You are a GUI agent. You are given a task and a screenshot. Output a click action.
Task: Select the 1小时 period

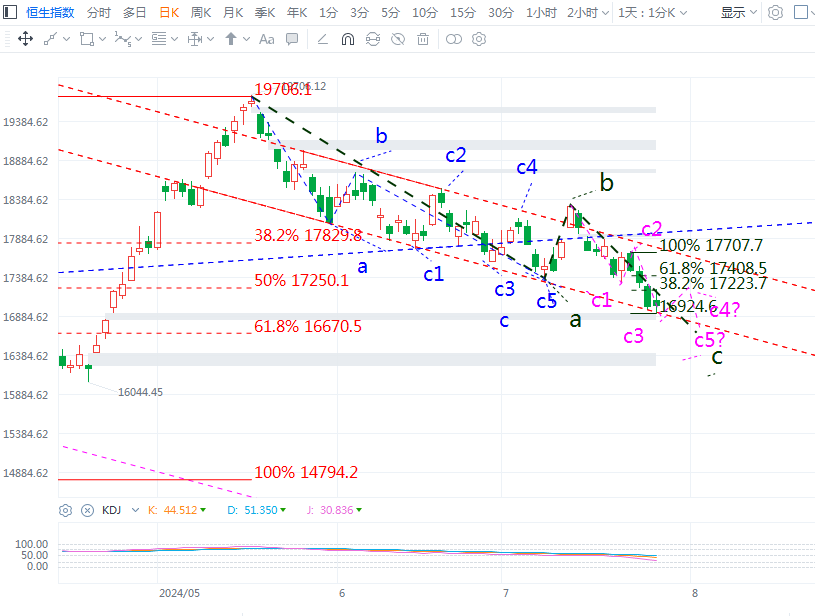click(x=541, y=12)
